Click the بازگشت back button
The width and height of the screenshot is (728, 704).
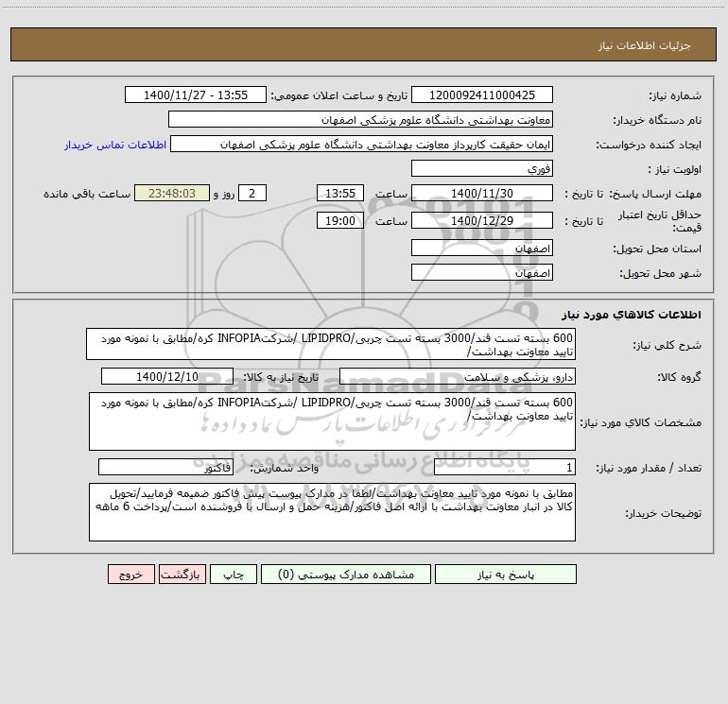(182, 574)
